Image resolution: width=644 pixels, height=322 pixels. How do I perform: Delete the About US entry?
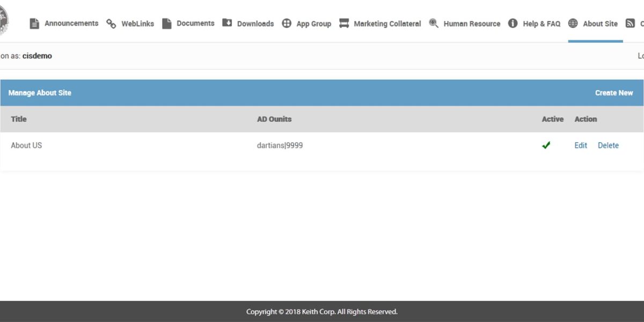[608, 145]
